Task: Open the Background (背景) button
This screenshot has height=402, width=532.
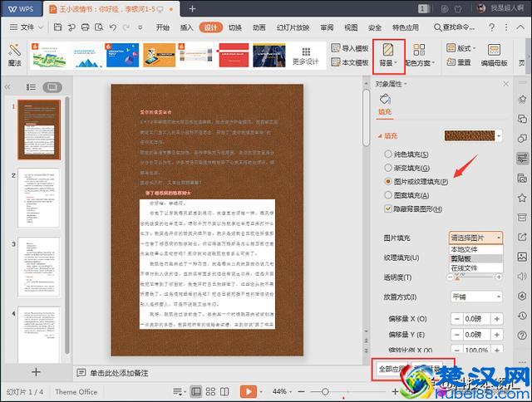Action: tap(388, 56)
